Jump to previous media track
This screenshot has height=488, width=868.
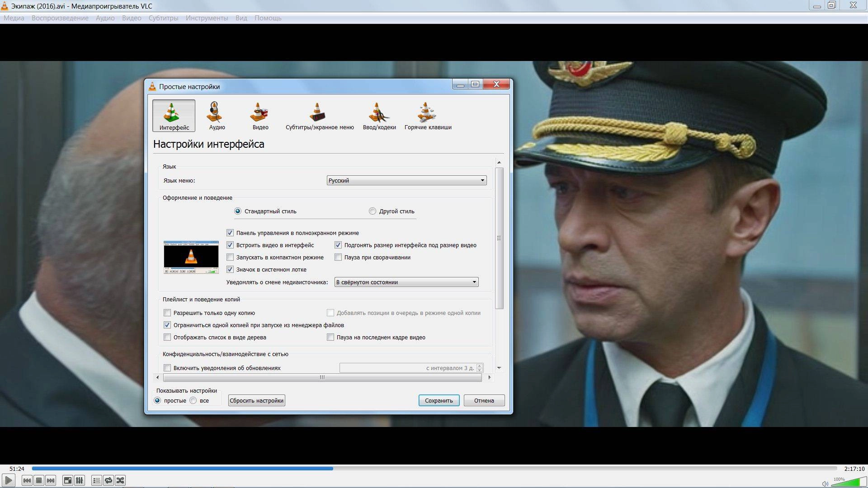click(27, 480)
